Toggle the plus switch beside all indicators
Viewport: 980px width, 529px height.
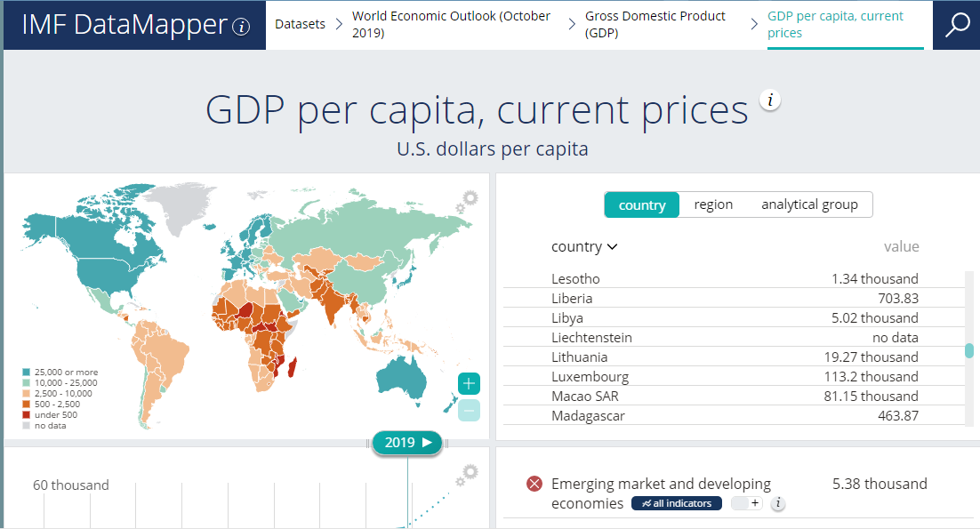pyautogui.click(x=747, y=504)
